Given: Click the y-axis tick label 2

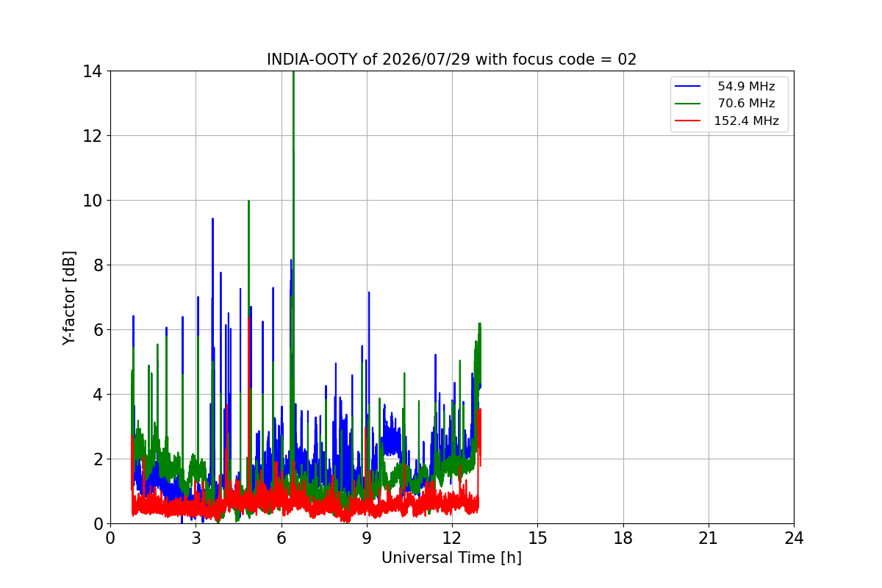Looking at the screenshot, I should pos(97,459).
